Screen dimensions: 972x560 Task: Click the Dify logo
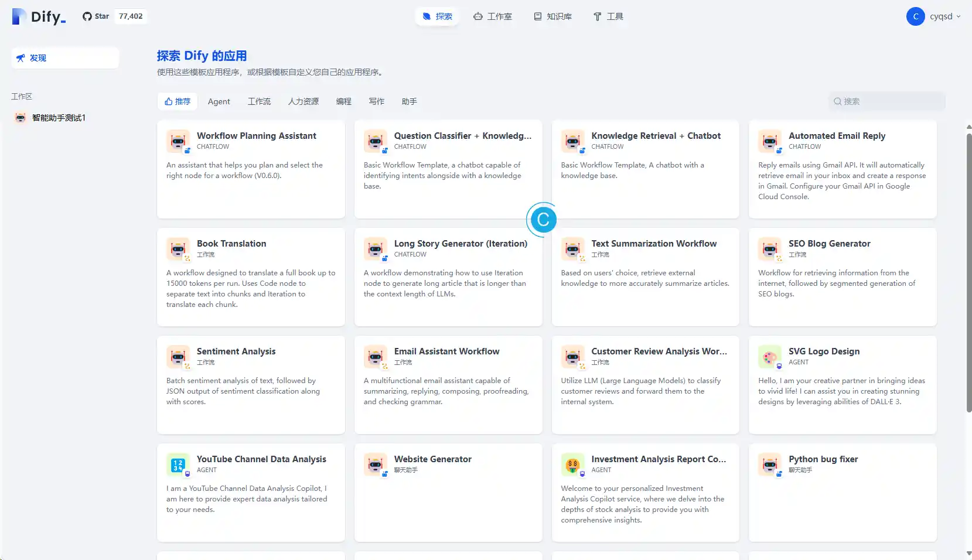tap(39, 16)
